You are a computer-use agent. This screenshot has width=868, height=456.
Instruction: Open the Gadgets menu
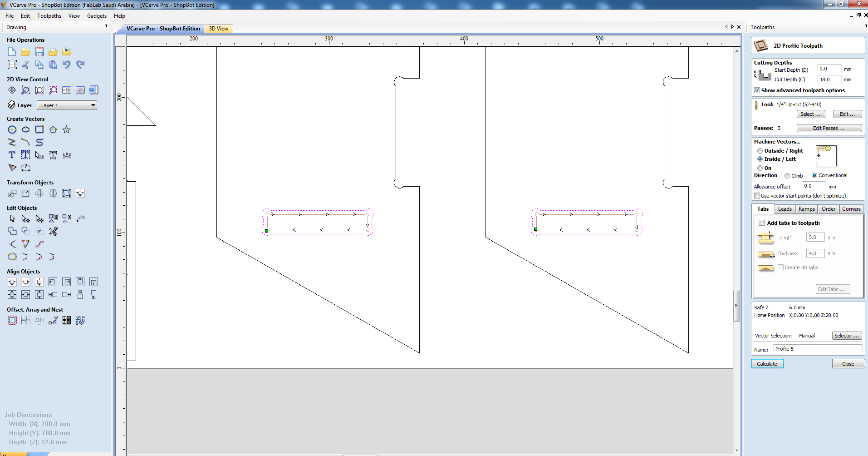97,16
